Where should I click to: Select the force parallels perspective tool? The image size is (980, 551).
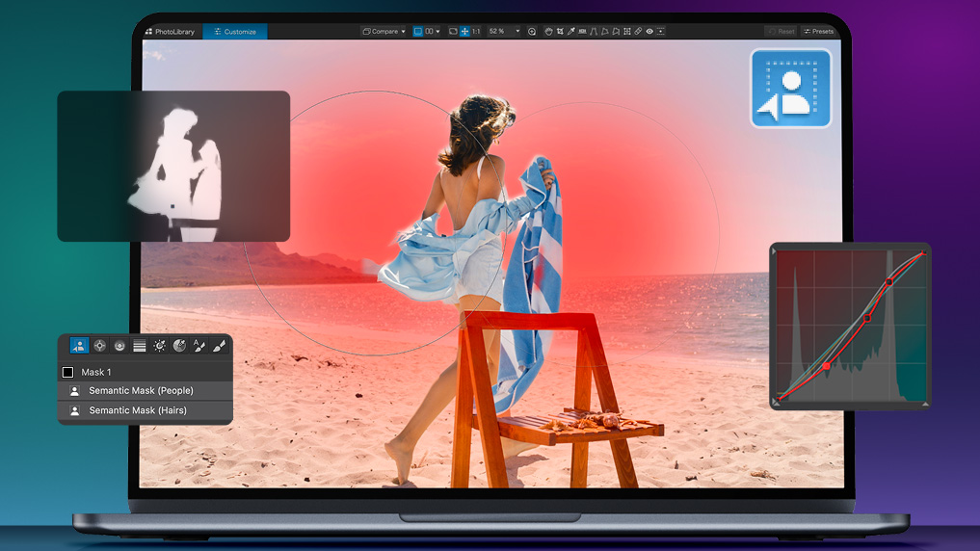594,31
